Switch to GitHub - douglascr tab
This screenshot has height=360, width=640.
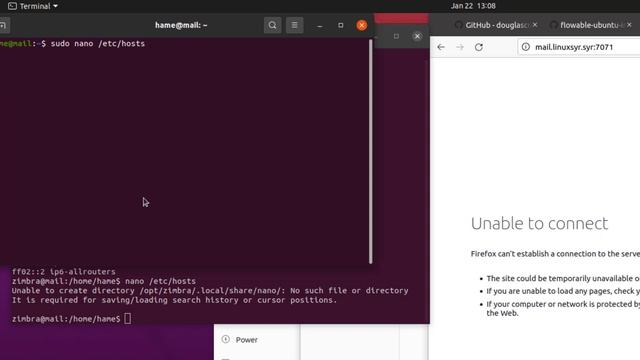click(x=496, y=25)
